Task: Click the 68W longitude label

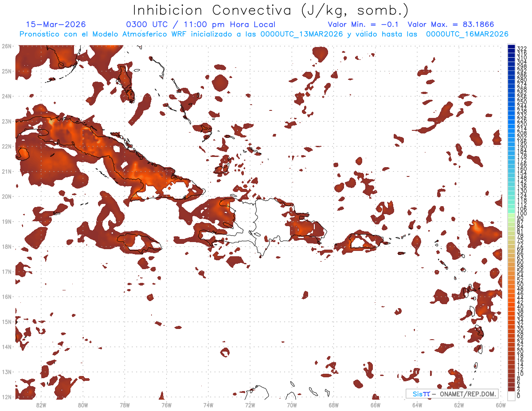Action: (x=334, y=405)
